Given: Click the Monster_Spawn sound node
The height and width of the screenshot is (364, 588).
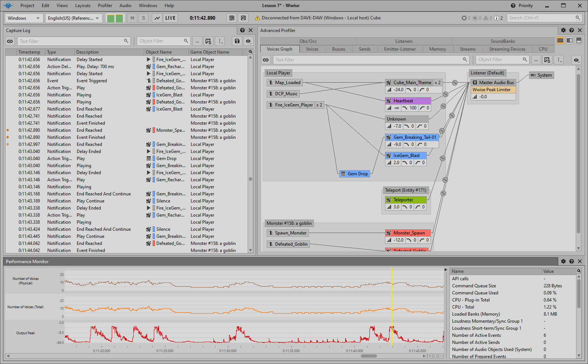Looking at the screenshot, I should [x=408, y=233].
